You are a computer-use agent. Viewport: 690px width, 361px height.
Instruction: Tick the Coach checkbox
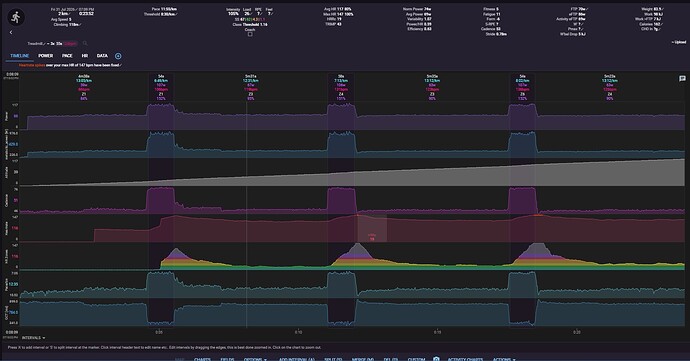pyautogui.click(x=250, y=34)
